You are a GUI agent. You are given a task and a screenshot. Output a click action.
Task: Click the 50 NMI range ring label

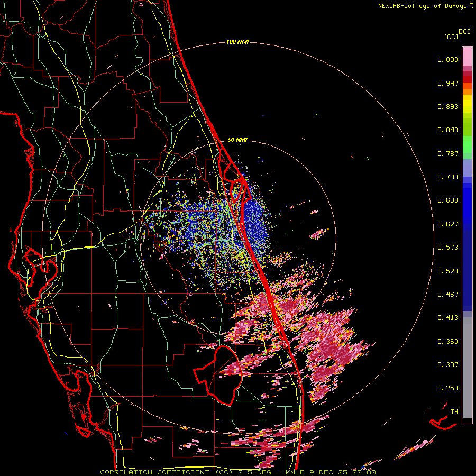point(237,140)
